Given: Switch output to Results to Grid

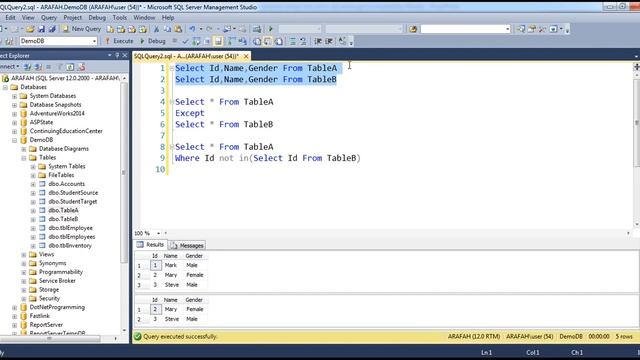Looking at the screenshot, I should [268, 41].
